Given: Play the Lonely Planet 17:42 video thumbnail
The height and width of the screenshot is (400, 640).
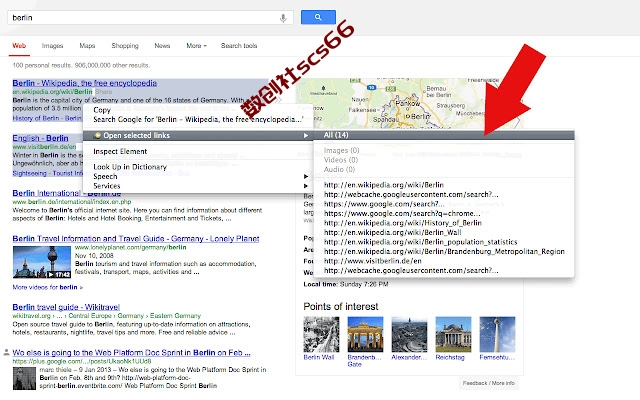Looking at the screenshot, I should (42, 262).
